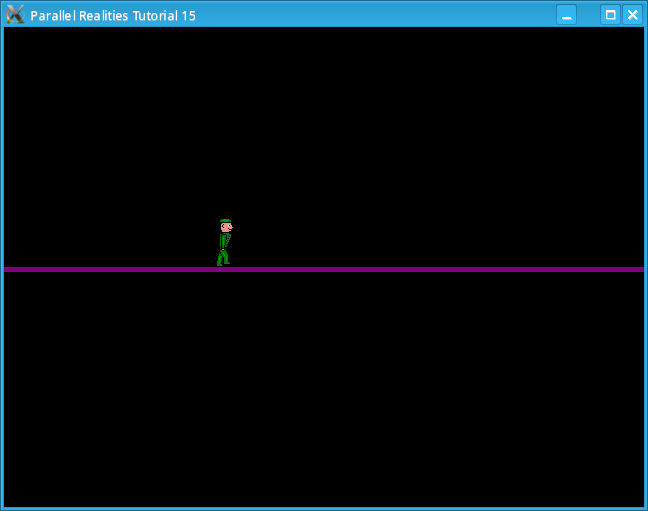Screen dimensions: 648x511
Task: Close the Parallel Realities Tutorial 15 window
Action: [632, 15]
